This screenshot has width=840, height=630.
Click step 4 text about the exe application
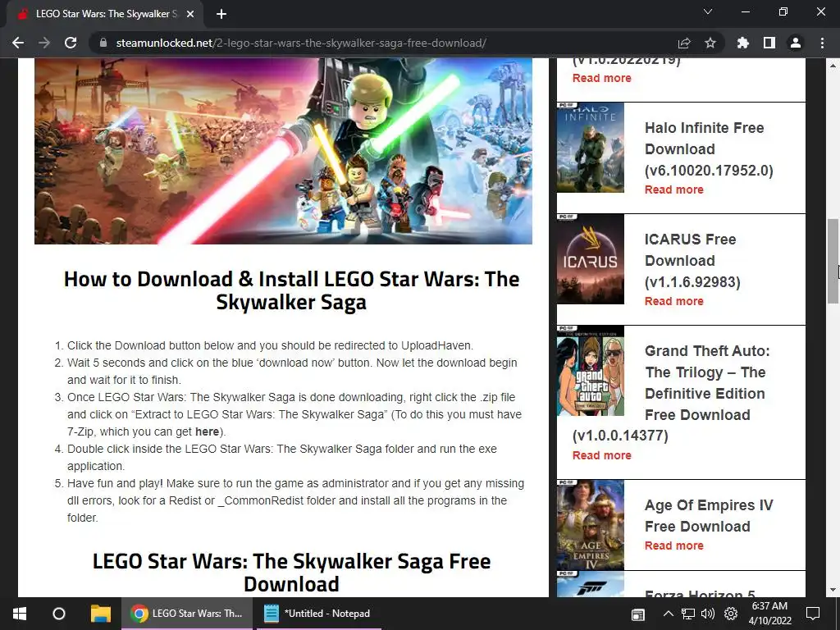282,458
